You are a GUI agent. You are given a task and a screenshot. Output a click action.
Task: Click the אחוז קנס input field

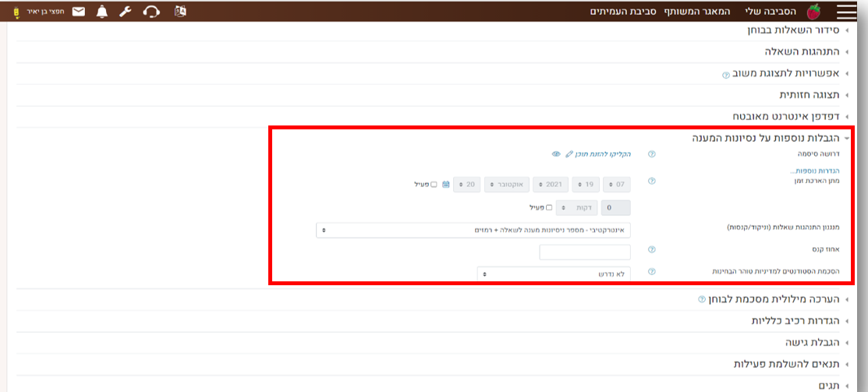click(584, 252)
